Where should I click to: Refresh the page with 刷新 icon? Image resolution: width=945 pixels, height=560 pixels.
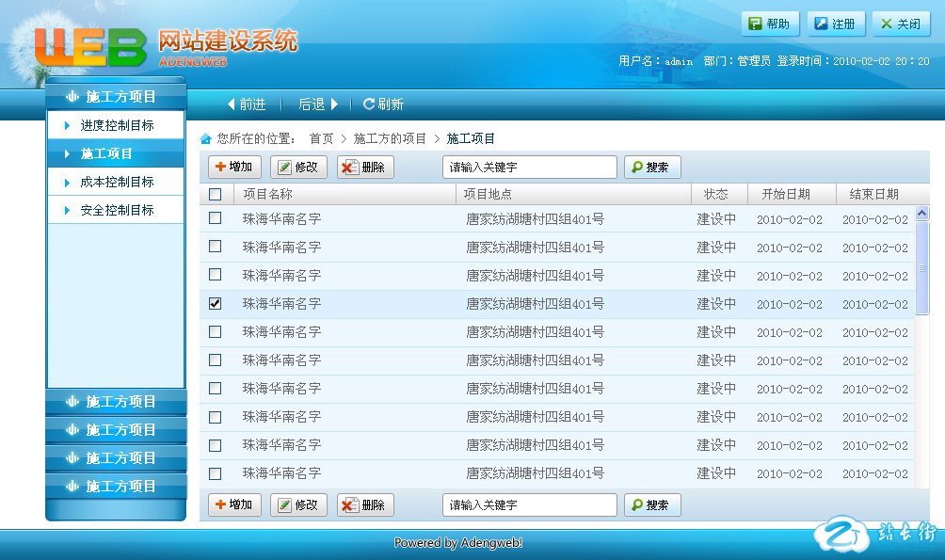click(x=369, y=104)
